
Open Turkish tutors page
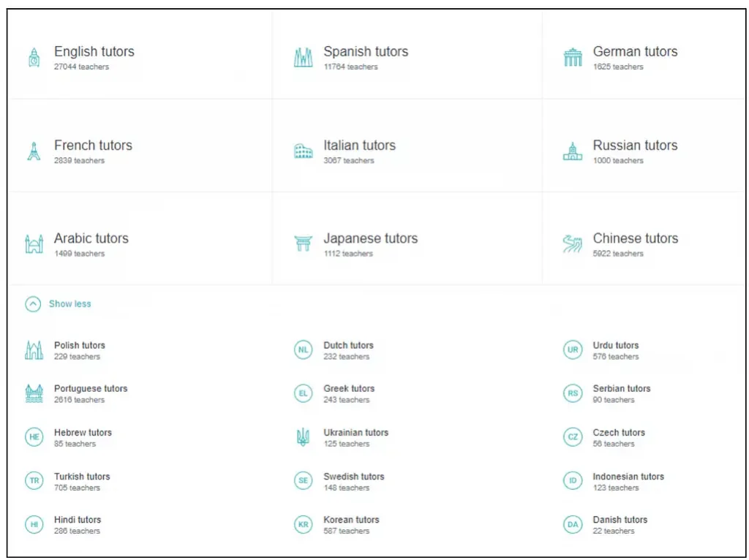tap(82, 477)
